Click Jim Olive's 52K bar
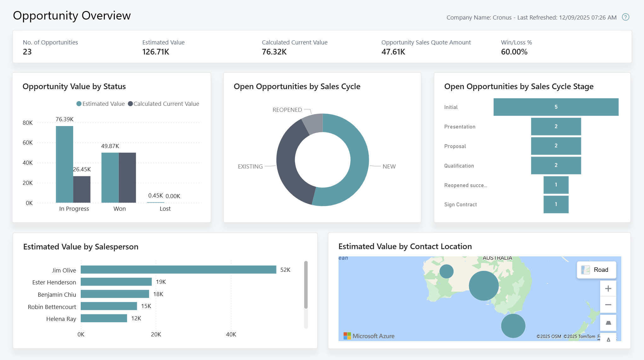This screenshot has width=644, height=360. [177, 270]
